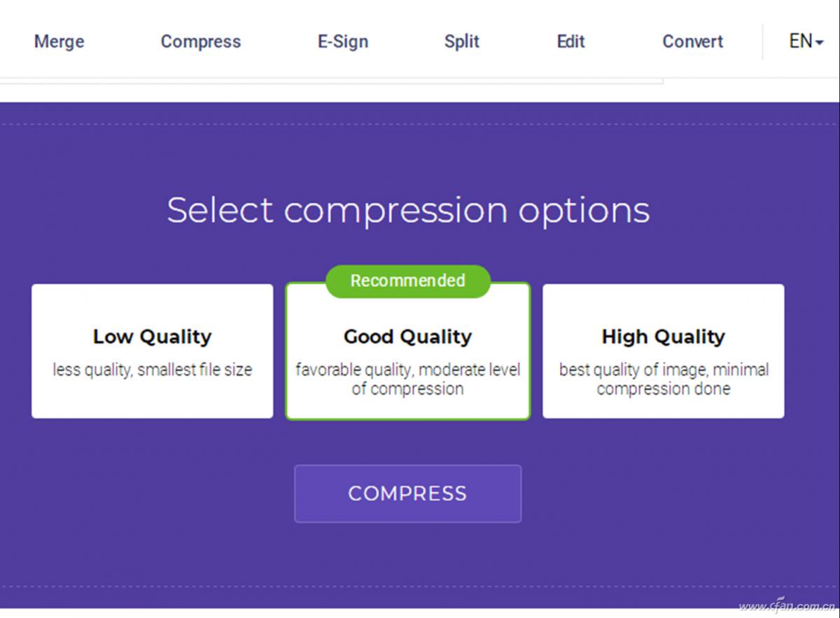
Task: Click the green Recommended badge
Action: click(407, 281)
